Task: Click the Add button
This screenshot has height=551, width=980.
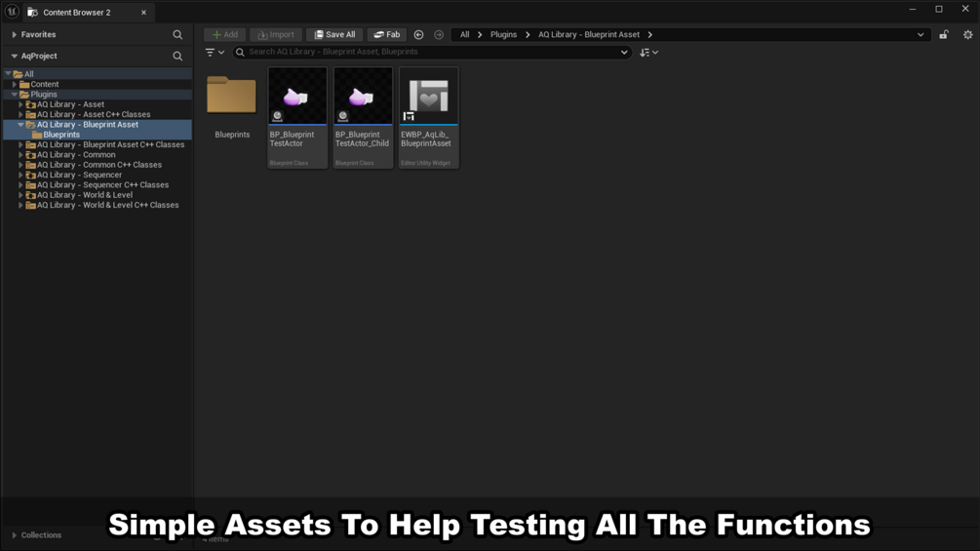Action: coord(225,35)
